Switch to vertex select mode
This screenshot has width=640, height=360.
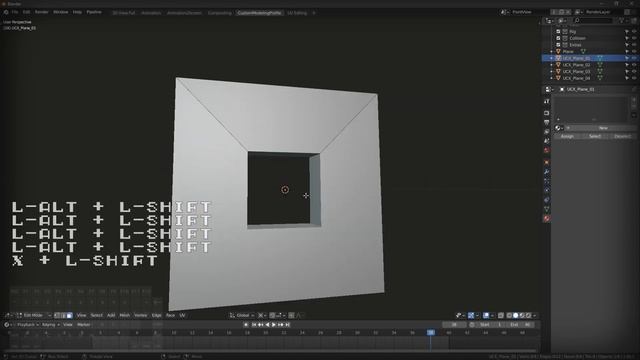pos(58,315)
